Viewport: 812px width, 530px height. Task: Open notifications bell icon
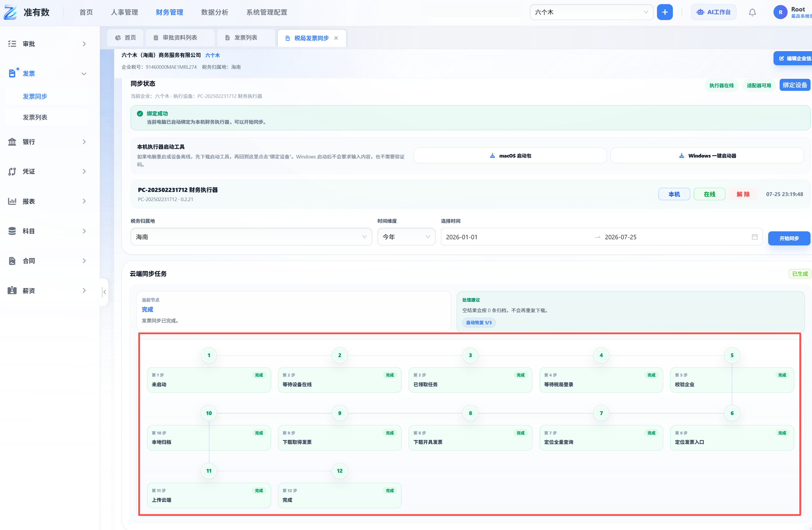[x=752, y=12]
